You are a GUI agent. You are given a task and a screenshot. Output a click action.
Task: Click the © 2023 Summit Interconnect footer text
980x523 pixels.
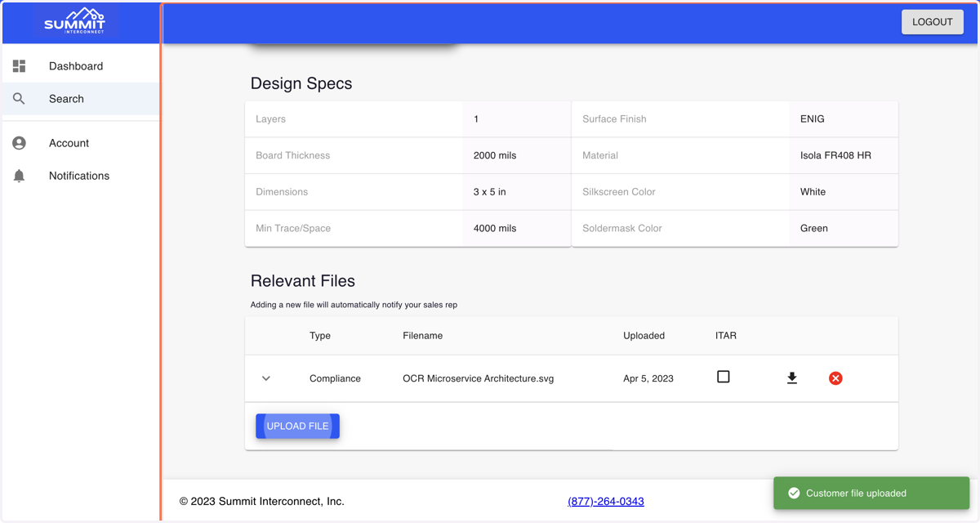(x=262, y=501)
